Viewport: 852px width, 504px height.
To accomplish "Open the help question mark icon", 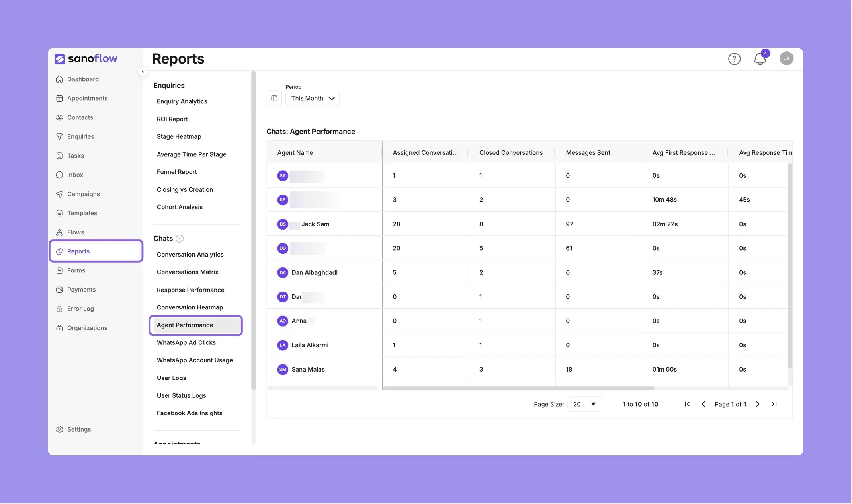I will 735,59.
